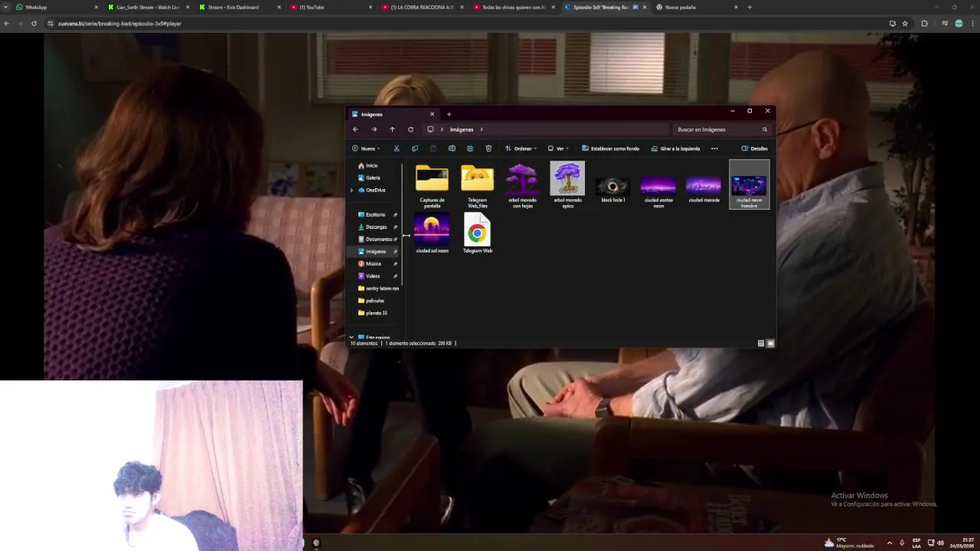Image resolution: width=980 pixels, height=551 pixels.
Task: Open the Ver view dropdown
Action: (558, 148)
